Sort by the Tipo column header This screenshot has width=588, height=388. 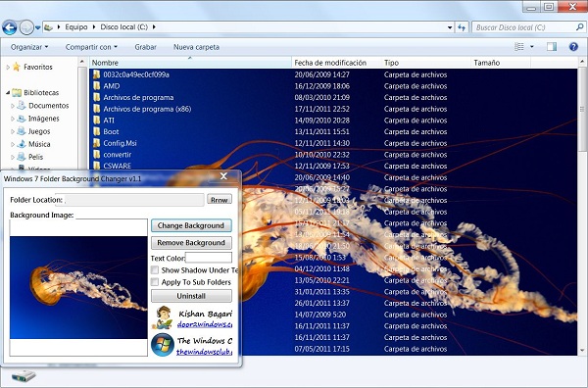coord(425,63)
